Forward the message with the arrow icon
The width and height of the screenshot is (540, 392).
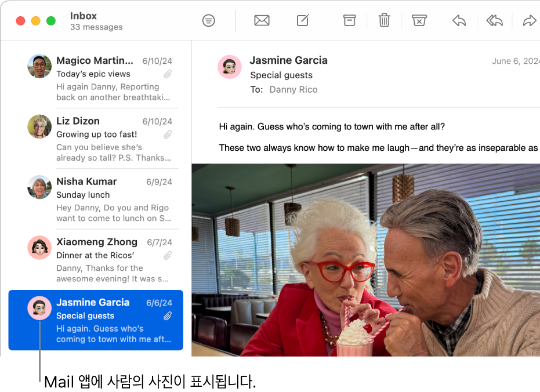(x=530, y=21)
